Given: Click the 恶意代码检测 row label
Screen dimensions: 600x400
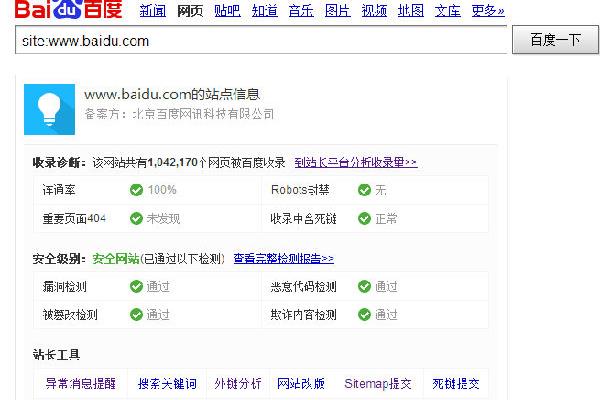Looking at the screenshot, I should 303,286.
